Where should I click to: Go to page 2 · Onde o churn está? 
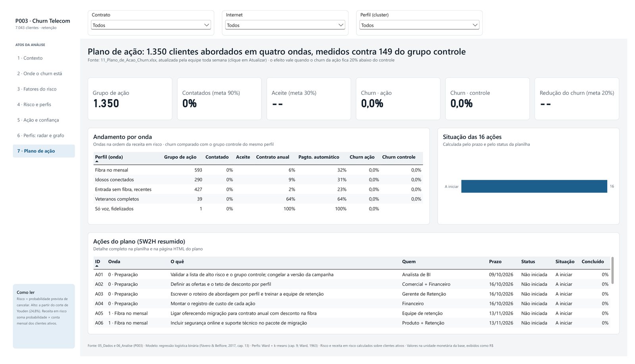pyautogui.click(x=44, y=73)
